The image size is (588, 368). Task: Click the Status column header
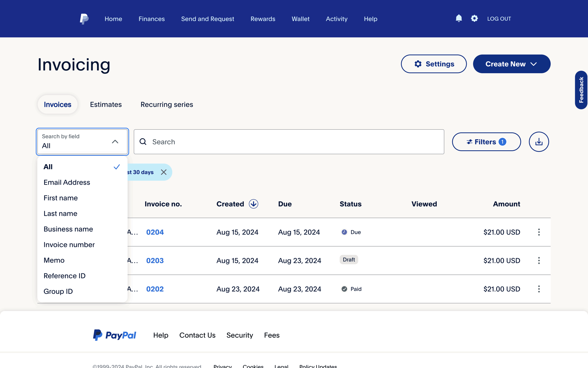351,204
